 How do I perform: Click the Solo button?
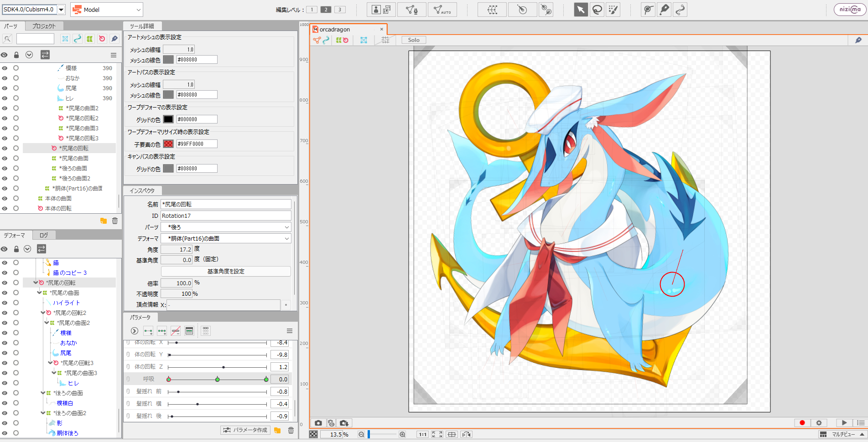coord(414,40)
